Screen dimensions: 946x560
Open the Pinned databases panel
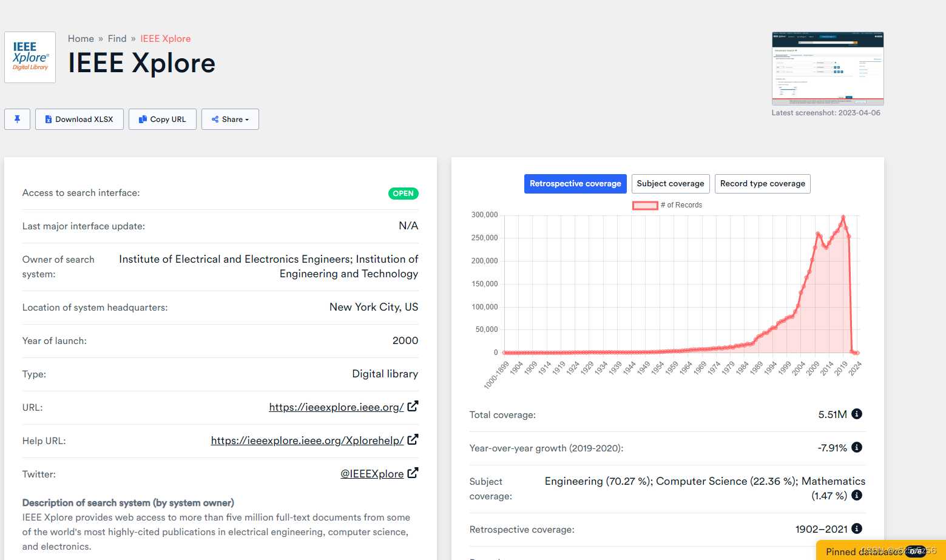(881, 551)
